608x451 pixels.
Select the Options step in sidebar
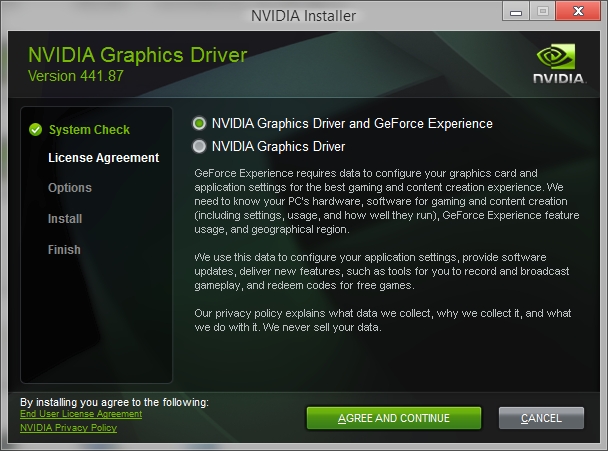coord(70,188)
